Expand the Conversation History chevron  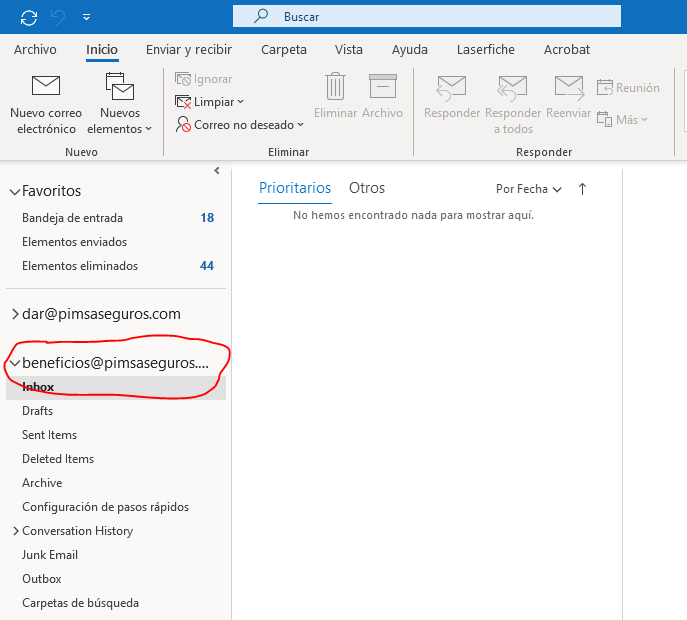16,531
